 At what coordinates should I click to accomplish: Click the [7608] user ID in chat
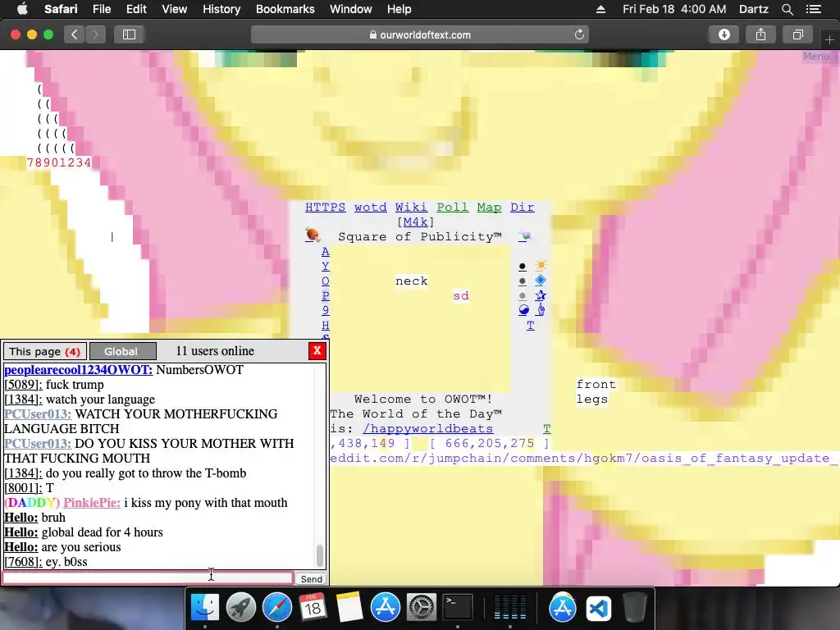(x=23, y=561)
